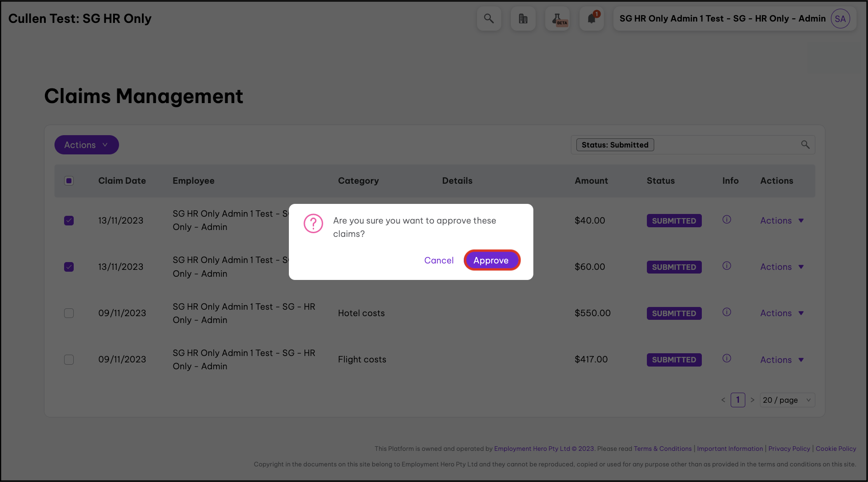Open the notifications bell icon
The width and height of the screenshot is (868, 482).
[591, 19]
